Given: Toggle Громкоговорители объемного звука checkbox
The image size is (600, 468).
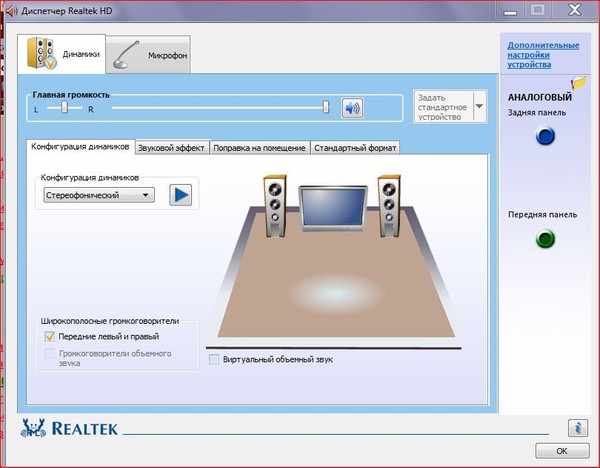Looking at the screenshot, I should click(50, 354).
